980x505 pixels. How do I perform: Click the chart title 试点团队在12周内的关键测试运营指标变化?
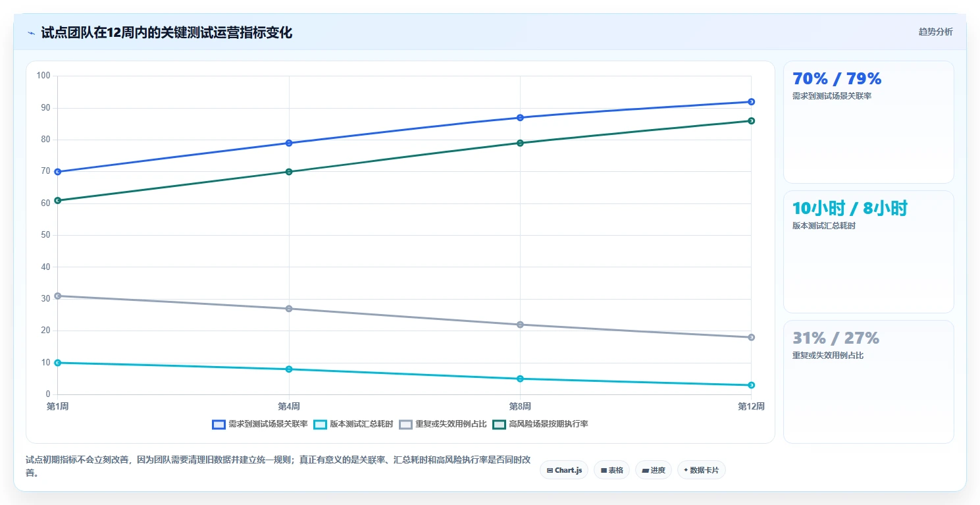tap(167, 32)
